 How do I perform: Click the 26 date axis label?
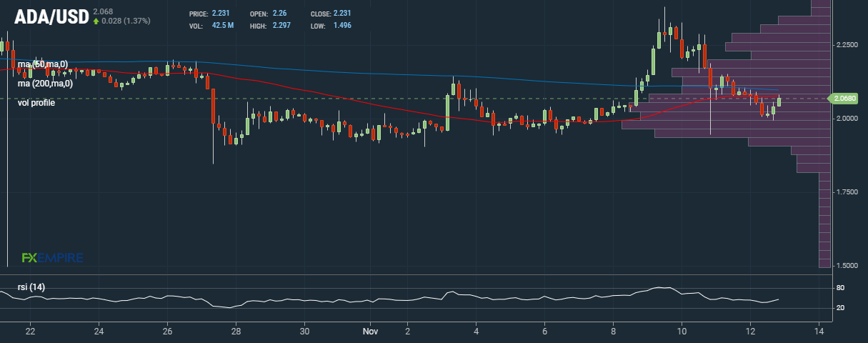coord(167,332)
